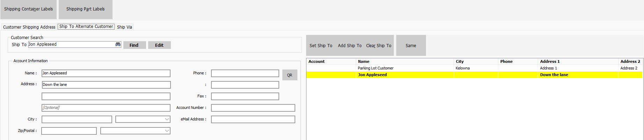Screen dimensions: 644x140
Task: Switch to Customer Shipping Address tab
Action: click(x=29, y=27)
